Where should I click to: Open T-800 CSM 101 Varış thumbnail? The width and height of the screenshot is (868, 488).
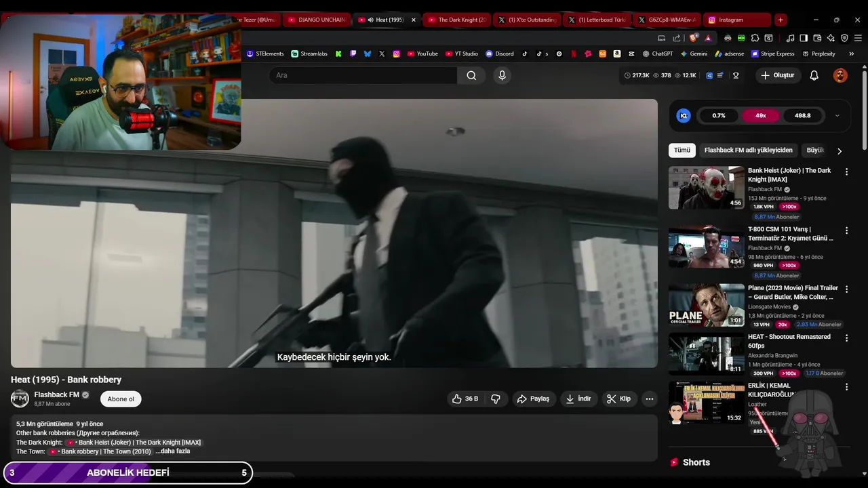tap(707, 247)
